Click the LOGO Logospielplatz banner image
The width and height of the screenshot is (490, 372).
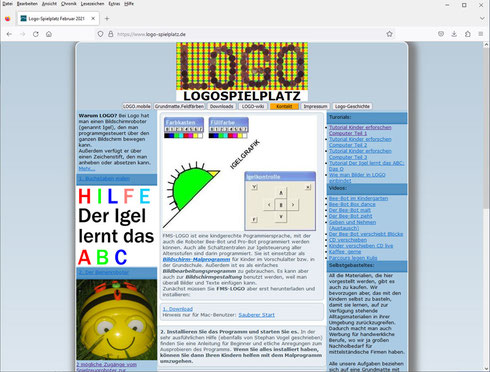(x=242, y=72)
